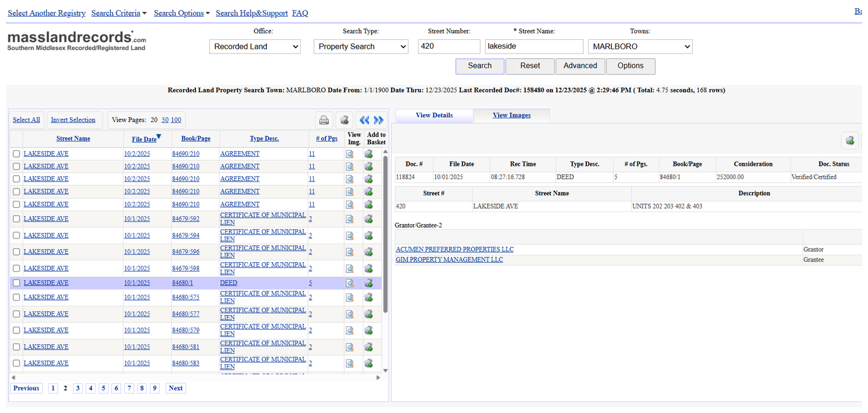The width and height of the screenshot is (868, 413).
Task: Tick the checkbox for row 84679/594
Action: [x=17, y=235]
